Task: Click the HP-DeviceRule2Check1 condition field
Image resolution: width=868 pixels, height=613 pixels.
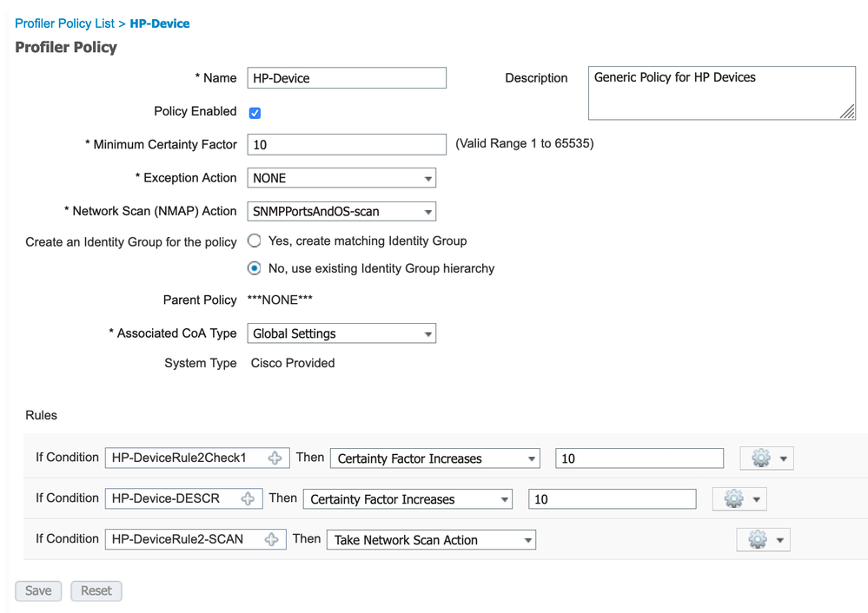Action: click(197, 458)
